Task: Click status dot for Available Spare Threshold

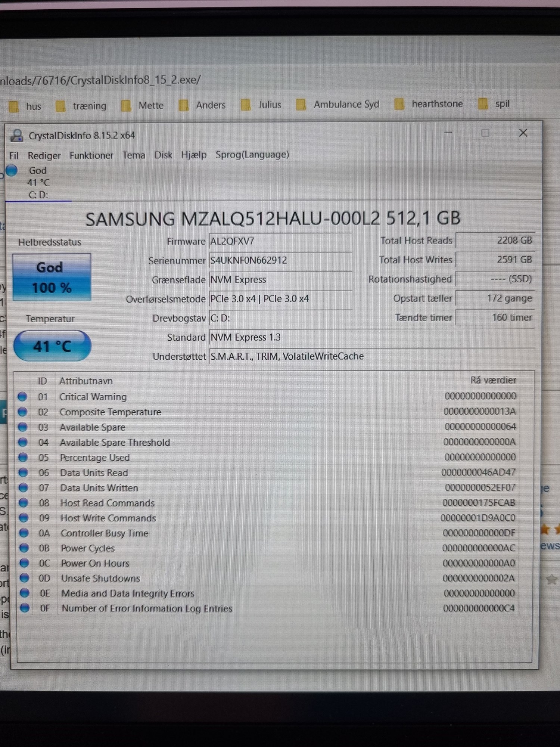Action: coord(23,442)
